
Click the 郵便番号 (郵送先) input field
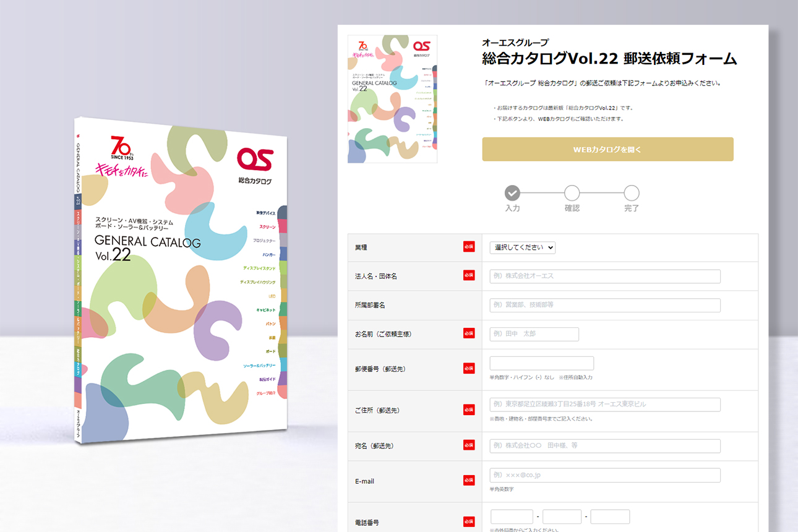(x=542, y=363)
